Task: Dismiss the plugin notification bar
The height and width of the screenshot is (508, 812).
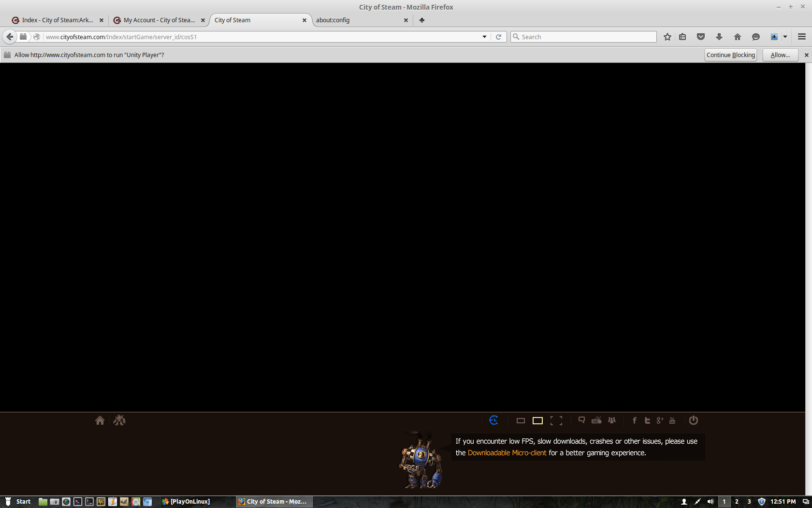Action: pyautogui.click(x=806, y=55)
